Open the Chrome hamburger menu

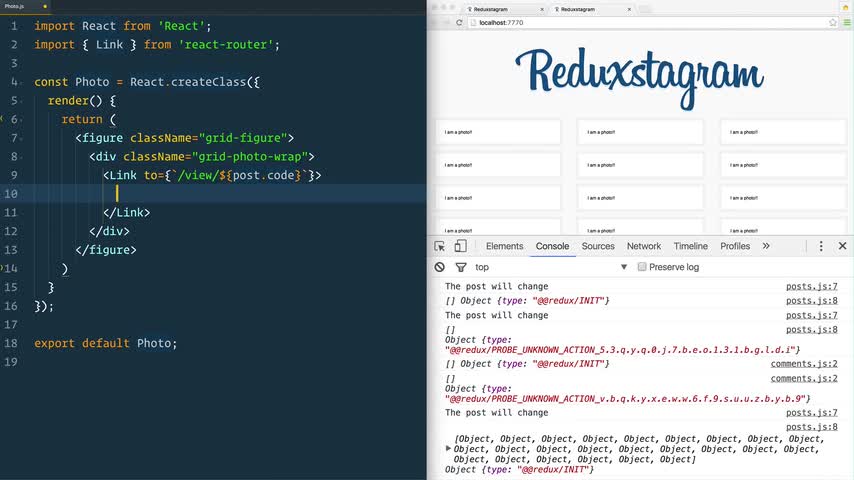847,23
